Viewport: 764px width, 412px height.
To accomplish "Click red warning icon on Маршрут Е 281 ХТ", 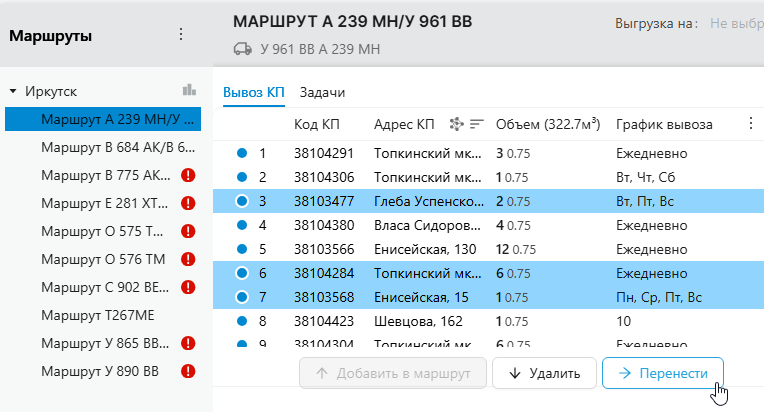I will pyautogui.click(x=188, y=203).
